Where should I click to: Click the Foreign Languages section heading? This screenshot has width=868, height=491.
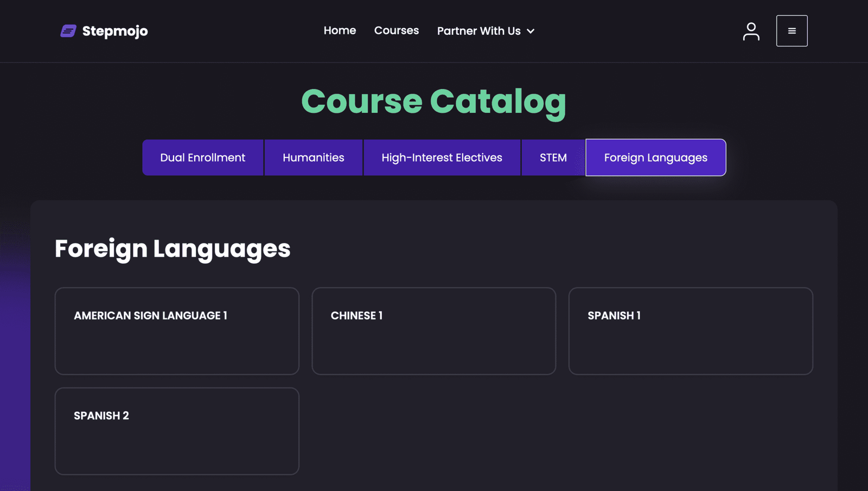pyautogui.click(x=173, y=248)
